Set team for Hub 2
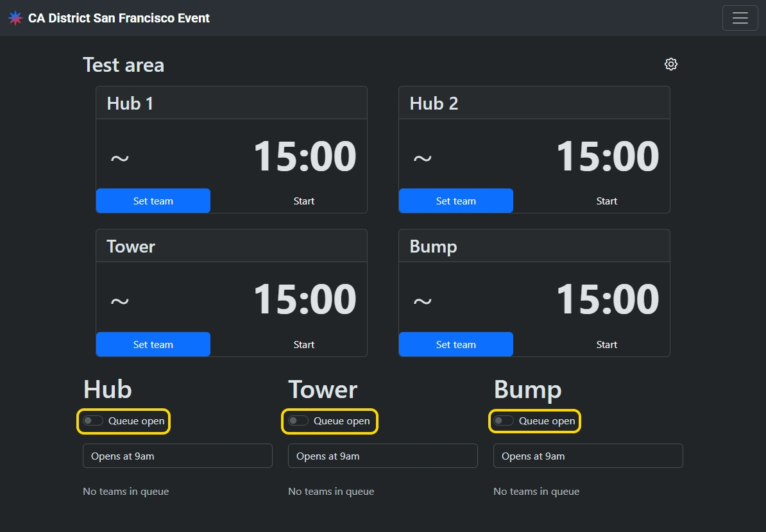Image resolution: width=766 pixels, height=532 pixels. click(455, 201)
